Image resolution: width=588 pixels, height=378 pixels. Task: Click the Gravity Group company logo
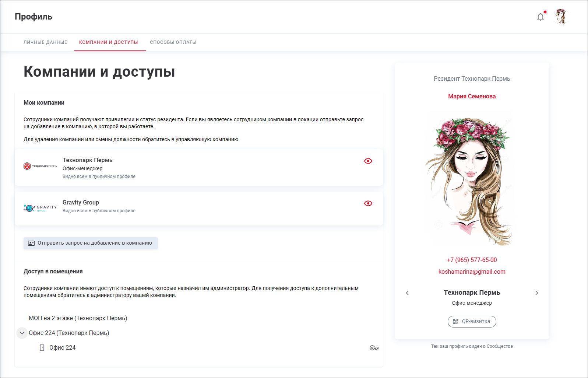coord(40,208)
